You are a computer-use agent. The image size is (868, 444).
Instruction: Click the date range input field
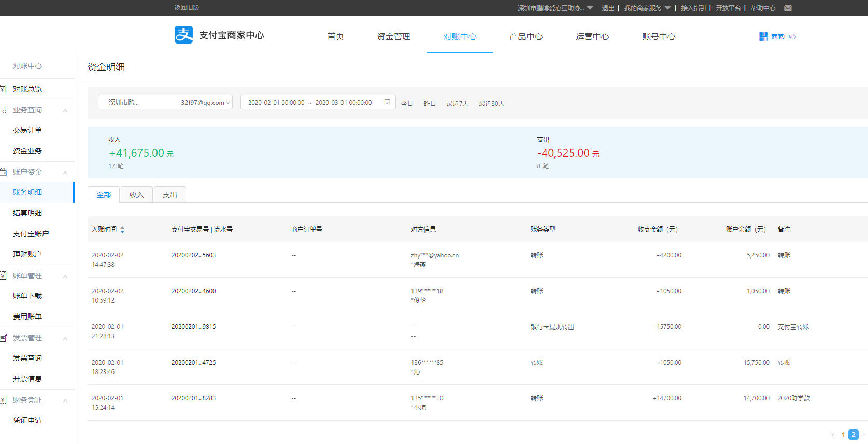tap(311, 102)
